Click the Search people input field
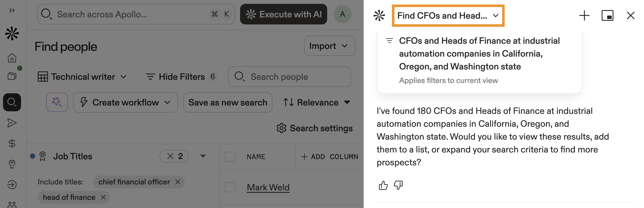Image resolution: width=644 pixels, height=208 pixels. (292, 77)
